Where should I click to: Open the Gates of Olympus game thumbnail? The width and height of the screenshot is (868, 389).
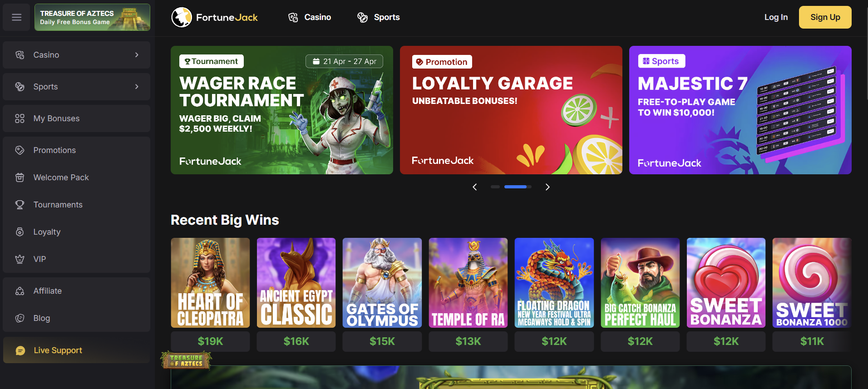click(382, 283)
